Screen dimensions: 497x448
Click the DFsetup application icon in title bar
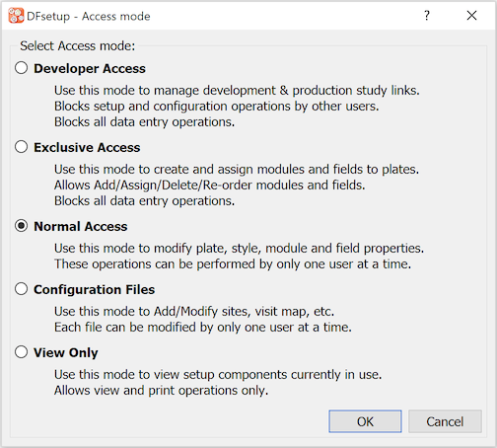pyautogui.click(x=16, y=16)
